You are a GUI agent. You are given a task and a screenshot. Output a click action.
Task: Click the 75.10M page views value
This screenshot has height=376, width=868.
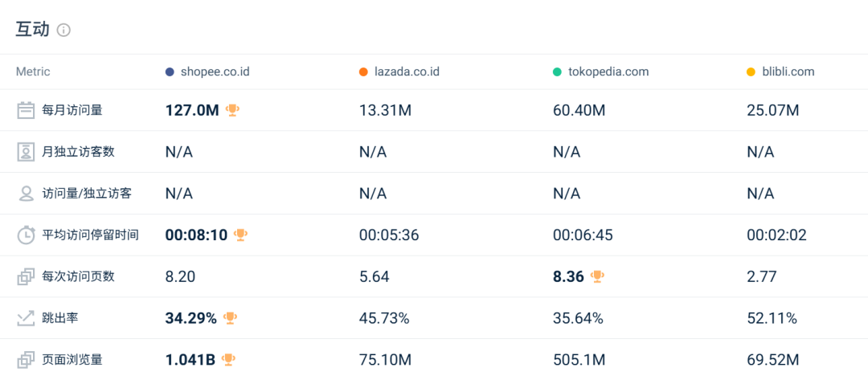click(385, 360)
